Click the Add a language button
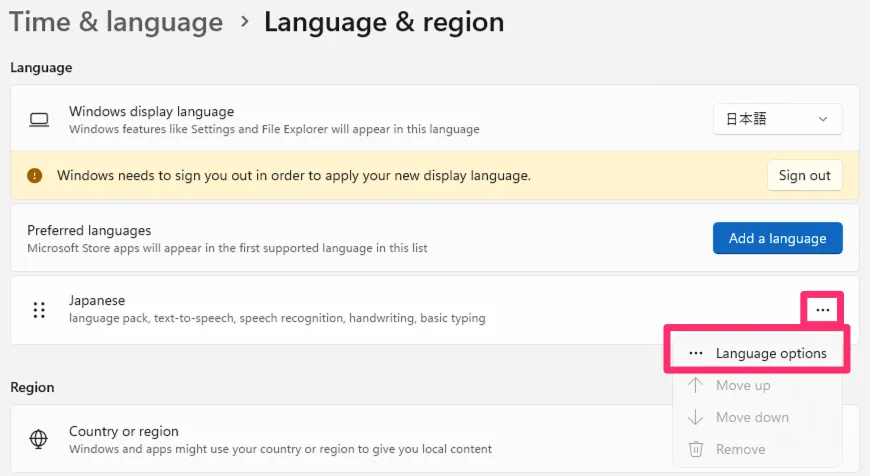 coord(777,238)
